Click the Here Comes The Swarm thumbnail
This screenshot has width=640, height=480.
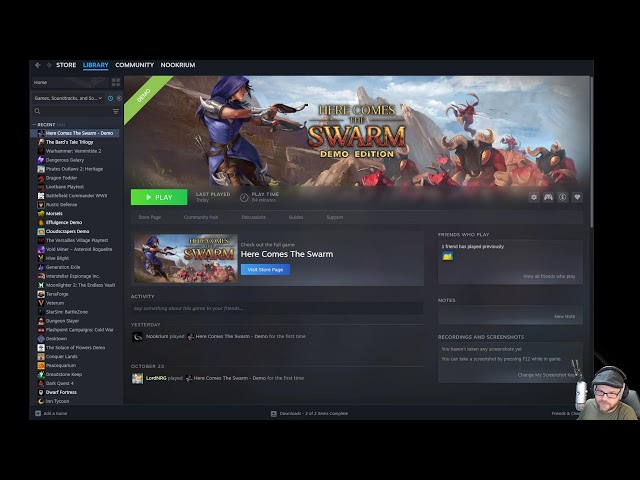[186, 258]
